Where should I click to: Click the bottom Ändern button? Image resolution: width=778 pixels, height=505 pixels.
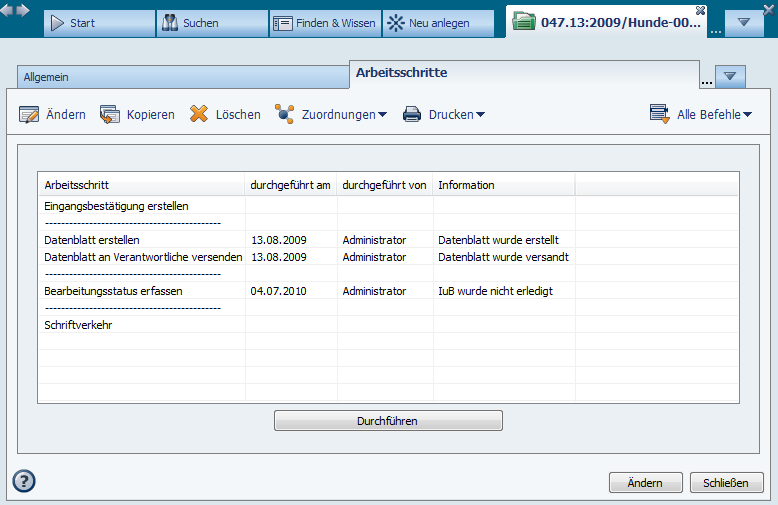(645, 483)
